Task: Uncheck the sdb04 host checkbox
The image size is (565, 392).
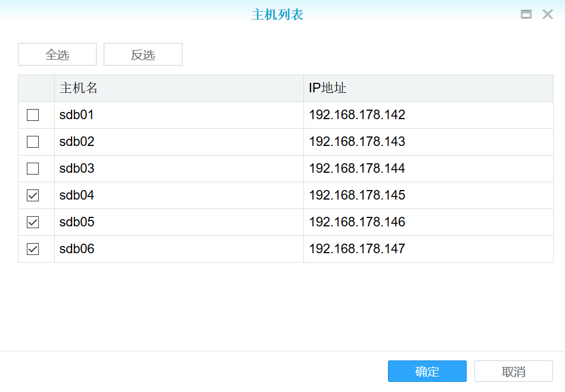Action: 33,195
